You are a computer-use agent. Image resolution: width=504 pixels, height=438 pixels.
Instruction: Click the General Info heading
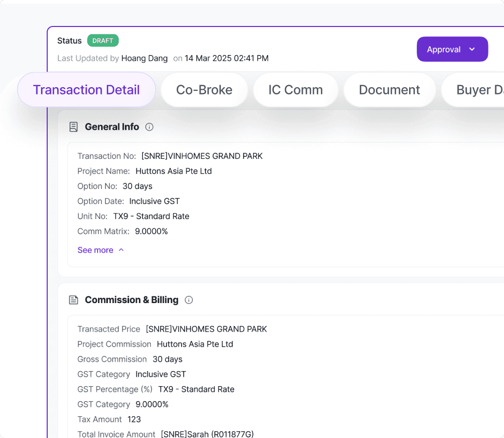(112, 127)
